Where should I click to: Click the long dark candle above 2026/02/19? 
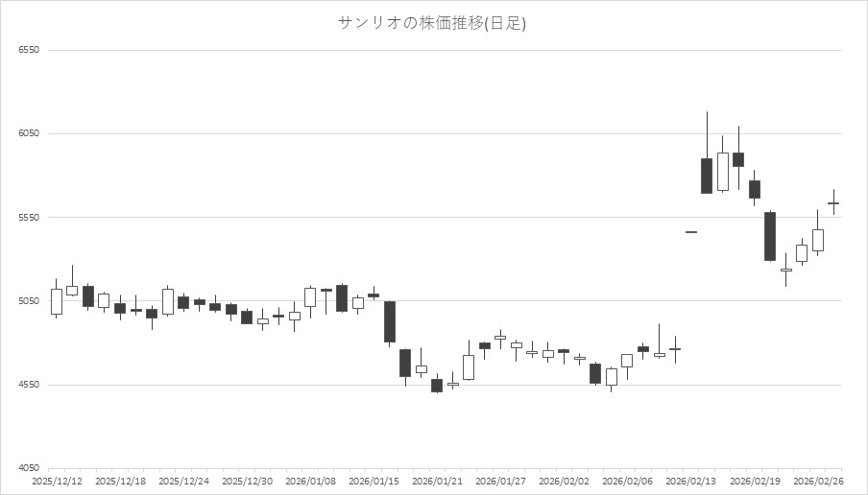point(770,236)
